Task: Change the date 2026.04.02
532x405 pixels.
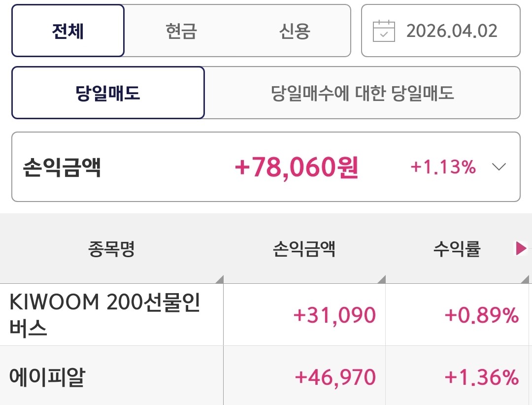Action: pyautogui.click(x=452, y=31)
